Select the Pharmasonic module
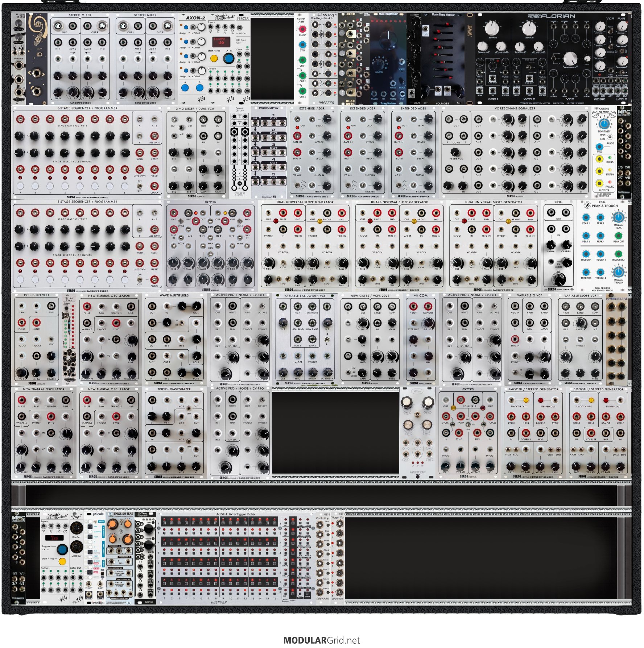The width and height of the screenshot is (644, 648). pos(418,433)
